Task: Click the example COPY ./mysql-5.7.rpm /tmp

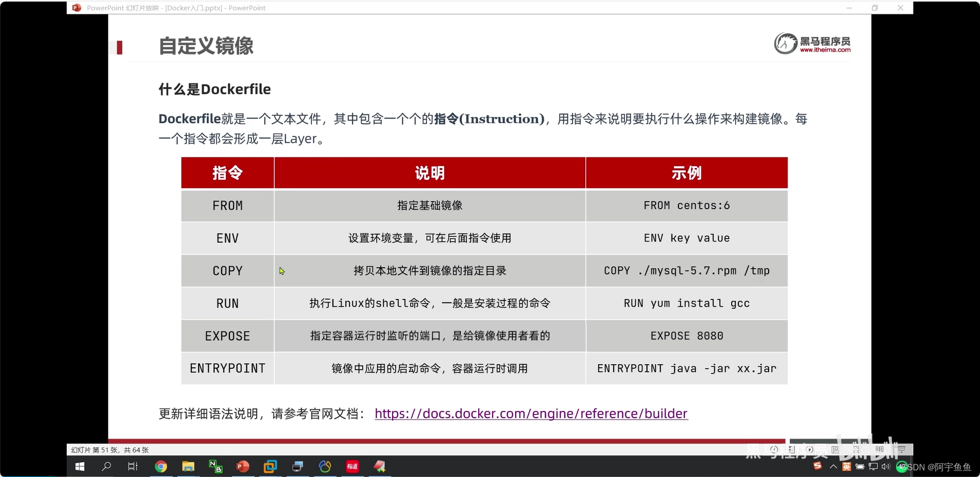Action: 687,271
